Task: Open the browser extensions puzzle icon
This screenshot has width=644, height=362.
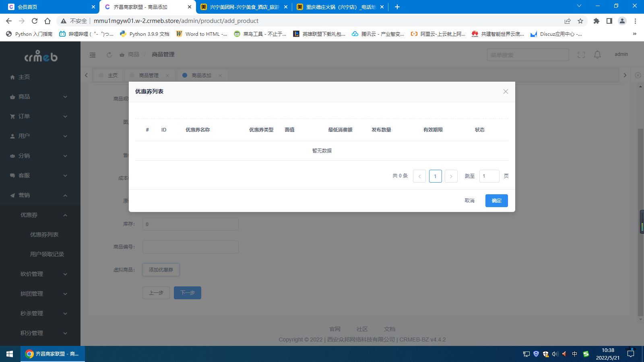Action: [x=597, y=21]
